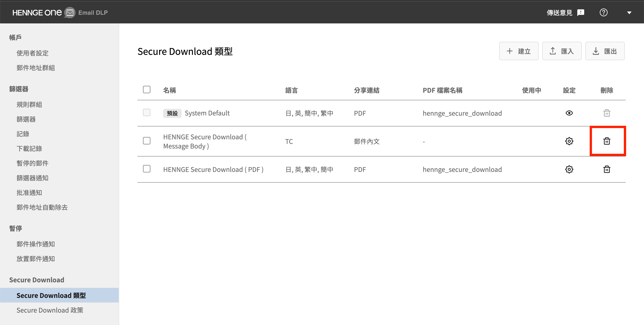Click the System Default name text
This screenshot has width=644, height=325.
click(x=207, y=113)
